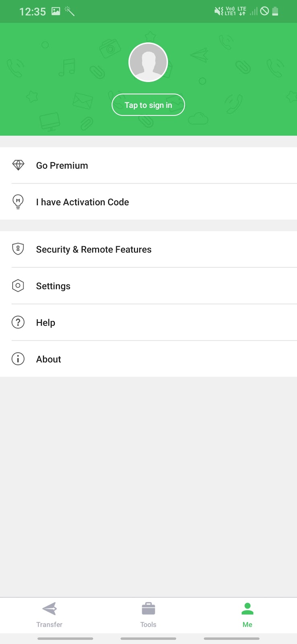297x644 pixels.
Task: Open I have Activation Code entry
Action: 82,202
